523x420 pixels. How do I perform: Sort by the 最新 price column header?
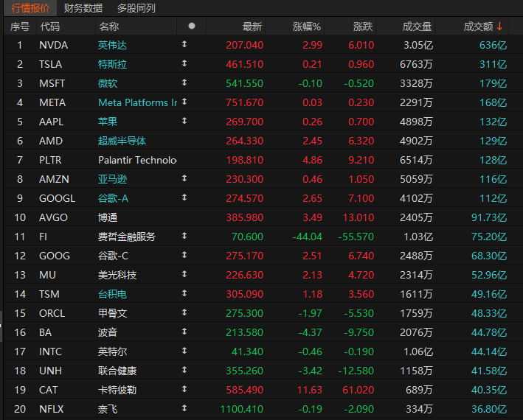tap(252, 27)
